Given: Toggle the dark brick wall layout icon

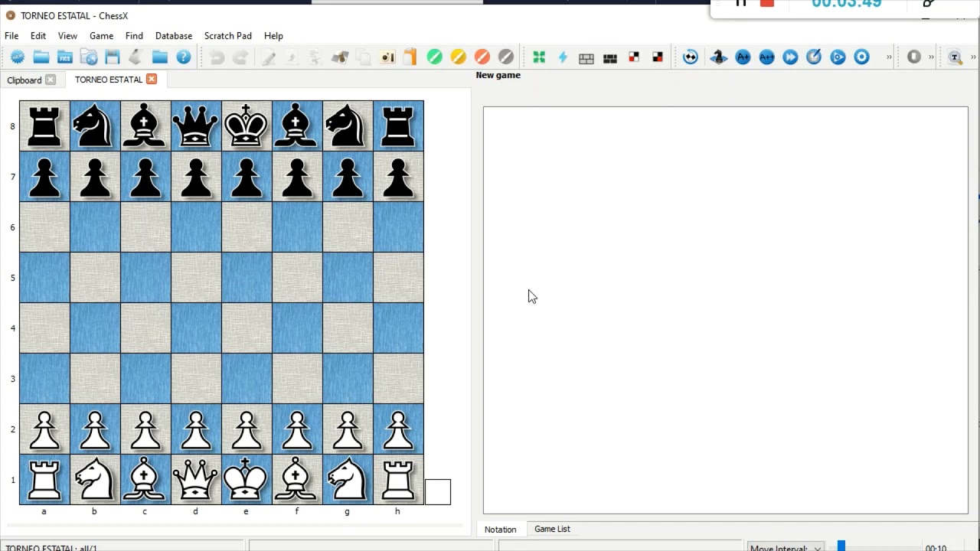Looking at the screenshot, I should pos(610,58).
